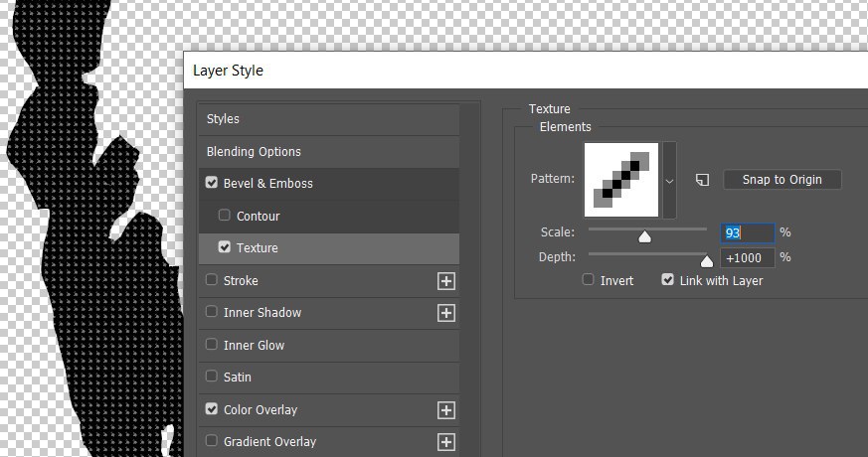Click the Depth value input field
The image size is (868, 457).
(748, 258)
